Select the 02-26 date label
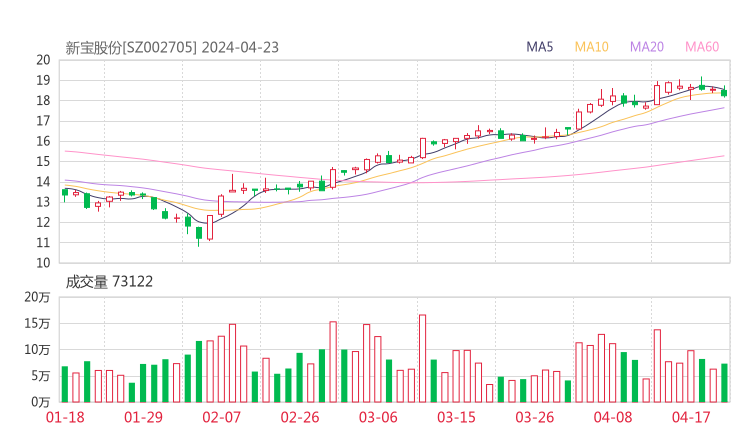740x440 pixels. coord(300,417)
